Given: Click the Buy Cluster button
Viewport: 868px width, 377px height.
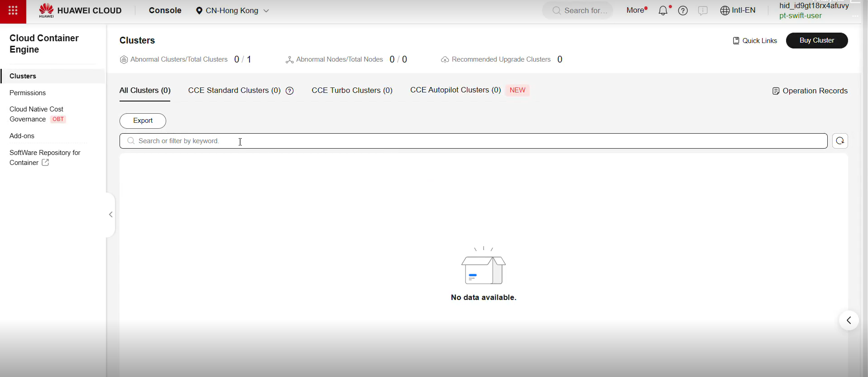Looking at the screenshot, I should 817,40.
